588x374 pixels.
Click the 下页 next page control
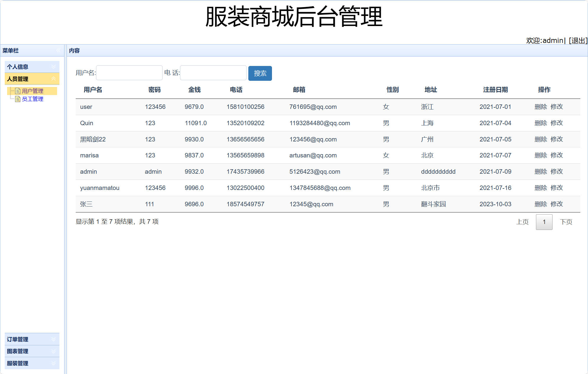pos(566,222)
